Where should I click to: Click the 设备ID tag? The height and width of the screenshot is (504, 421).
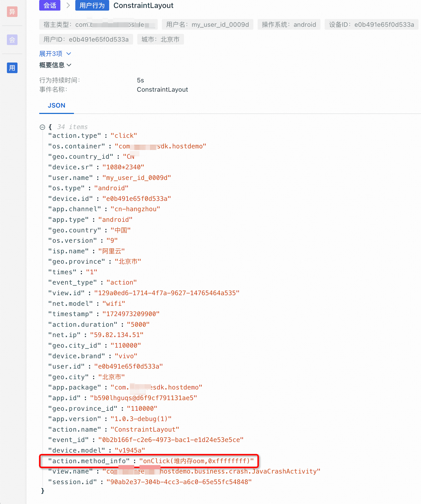(x=371, y=25)
